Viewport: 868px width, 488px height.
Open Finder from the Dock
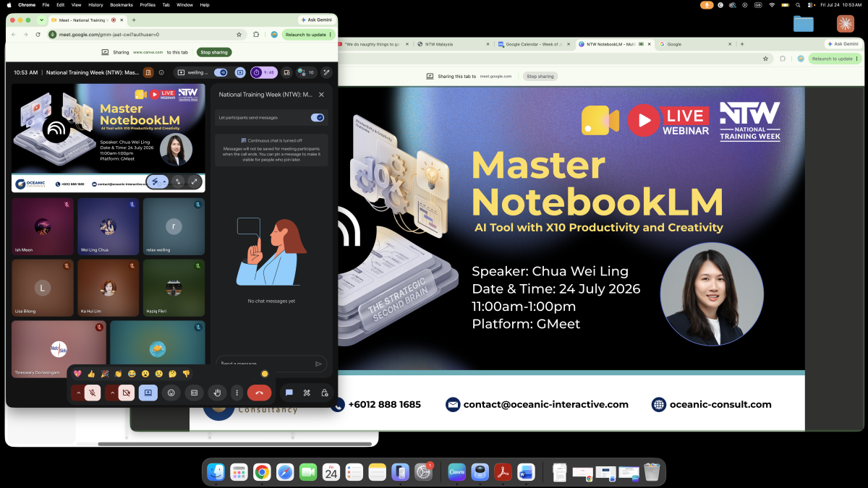click(x=216, y=472)
